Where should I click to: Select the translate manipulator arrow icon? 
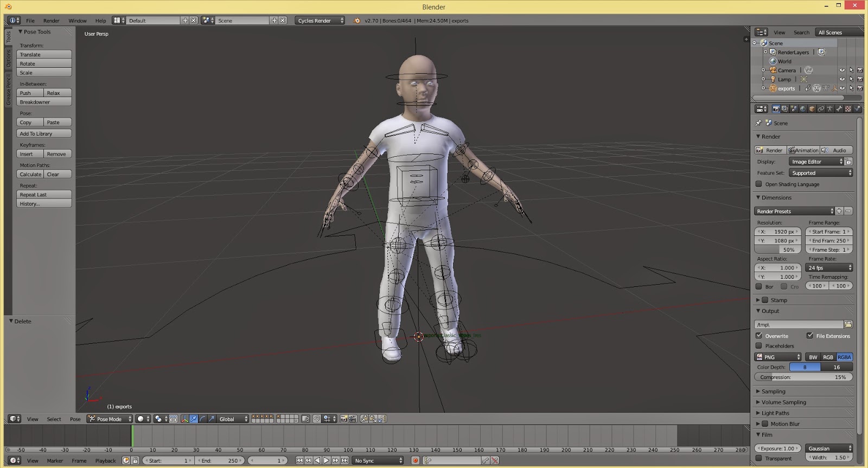194,419
